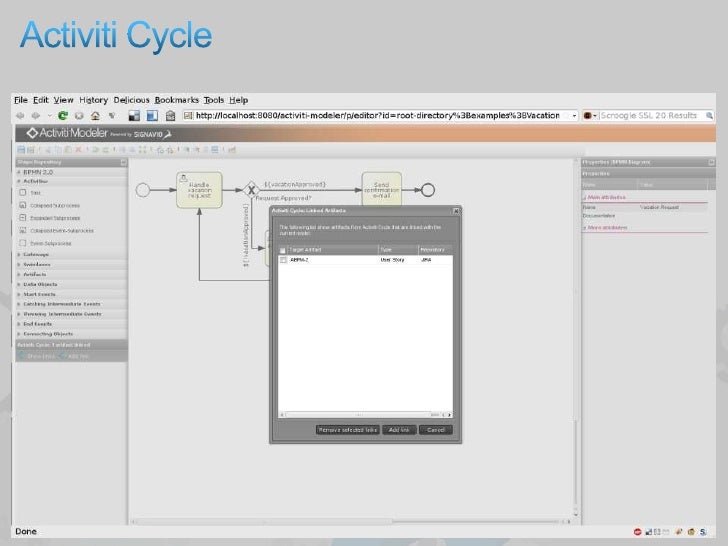
Task: Click the black-and-white Delicious toolbar icon
Action: point(134,116)
